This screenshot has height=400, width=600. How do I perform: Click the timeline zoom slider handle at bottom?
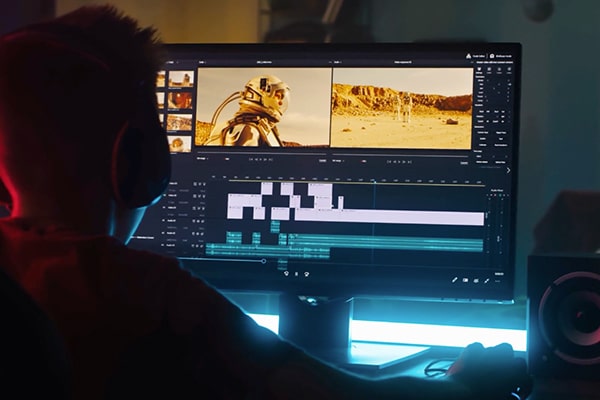[264, 261]
